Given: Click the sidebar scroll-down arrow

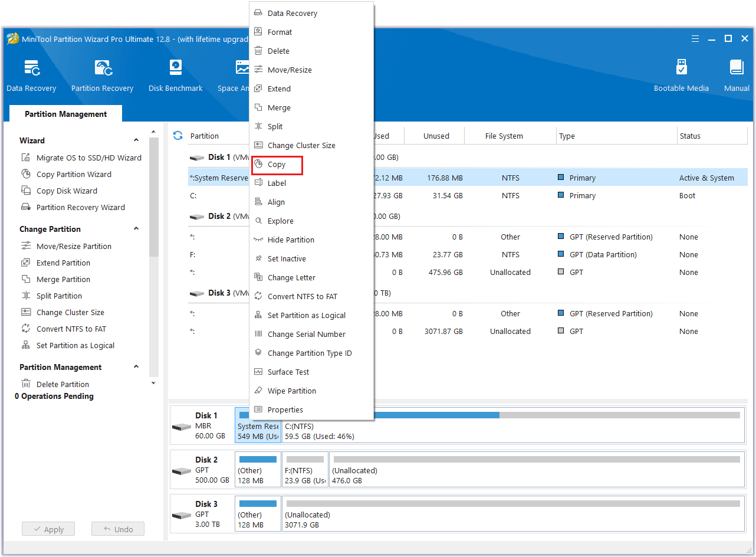Looking at the screenshot, I should click(153, 383).
